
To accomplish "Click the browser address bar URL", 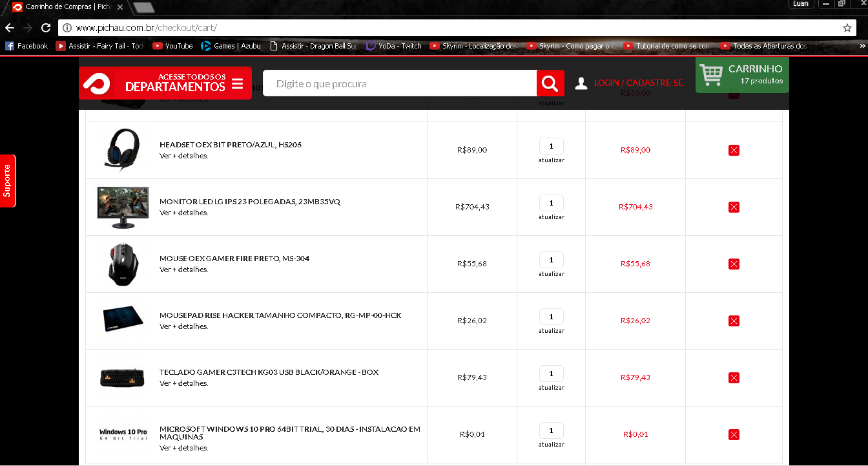I will tap(146, 28).
